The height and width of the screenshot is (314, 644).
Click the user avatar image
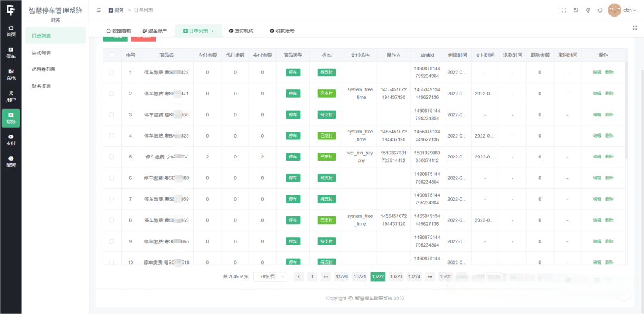pyautogui.click(x=614, y=10)
